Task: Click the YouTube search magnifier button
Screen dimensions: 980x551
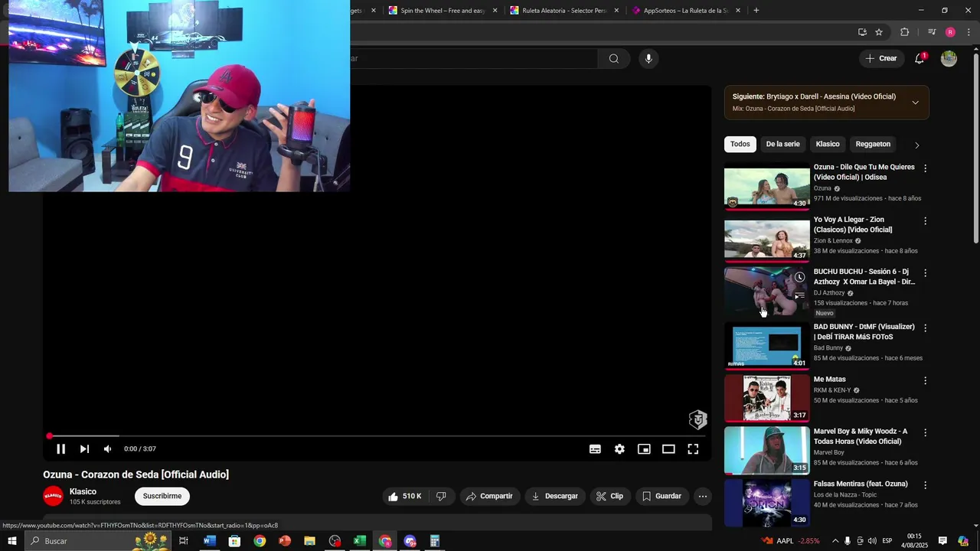Action: (613, 58)
